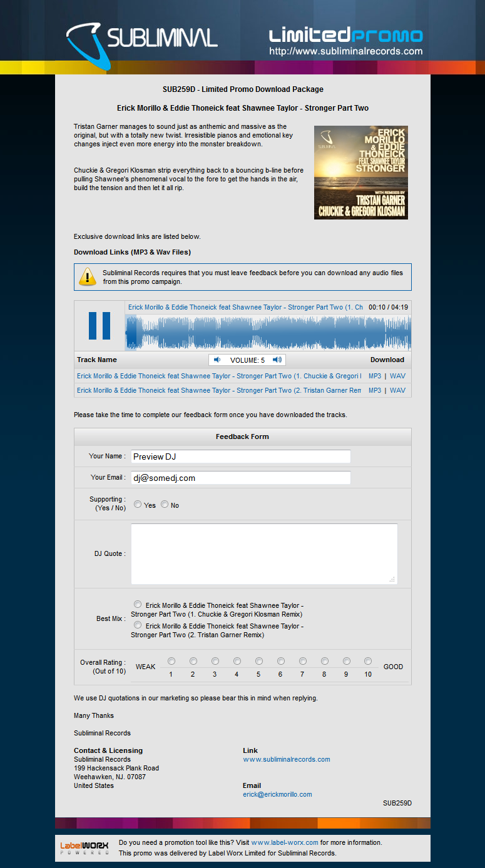This screenshot has height=868, width=485.
Task: Rate the release 7 out of 10
Action: tap(302, 661)
